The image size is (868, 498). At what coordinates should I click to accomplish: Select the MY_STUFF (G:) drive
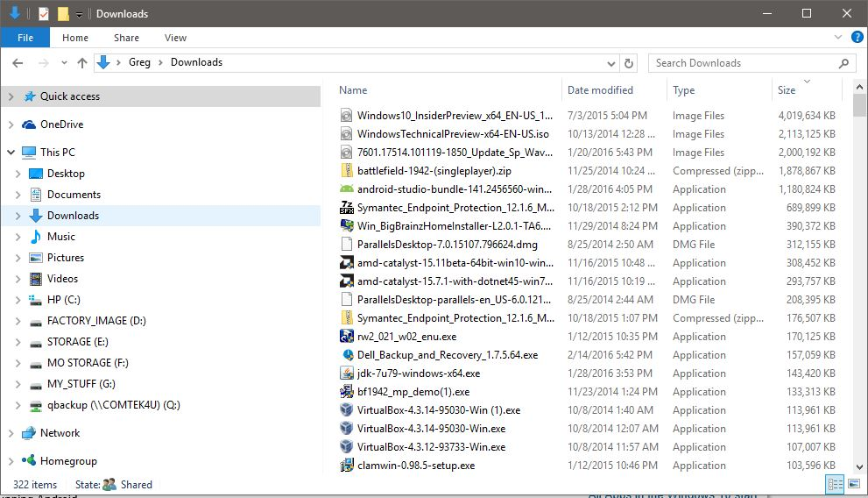(x=81, y=384)
